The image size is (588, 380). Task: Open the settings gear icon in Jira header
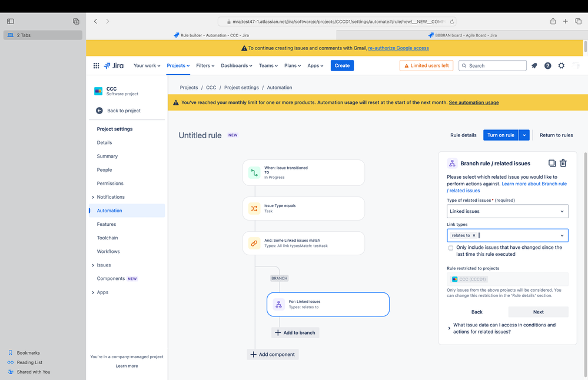(x=562, y=65)
